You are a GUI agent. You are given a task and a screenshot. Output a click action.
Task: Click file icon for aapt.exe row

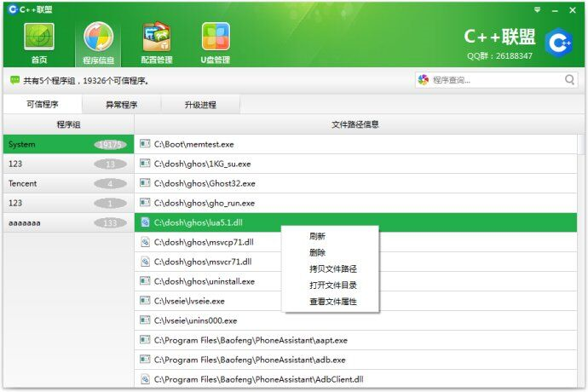click(145, 339)
